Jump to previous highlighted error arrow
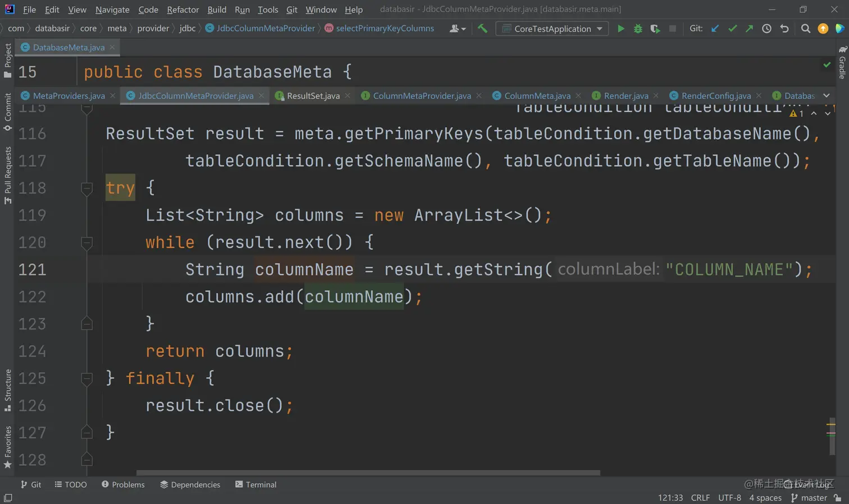The image size is (849, 504). (814, 113)
